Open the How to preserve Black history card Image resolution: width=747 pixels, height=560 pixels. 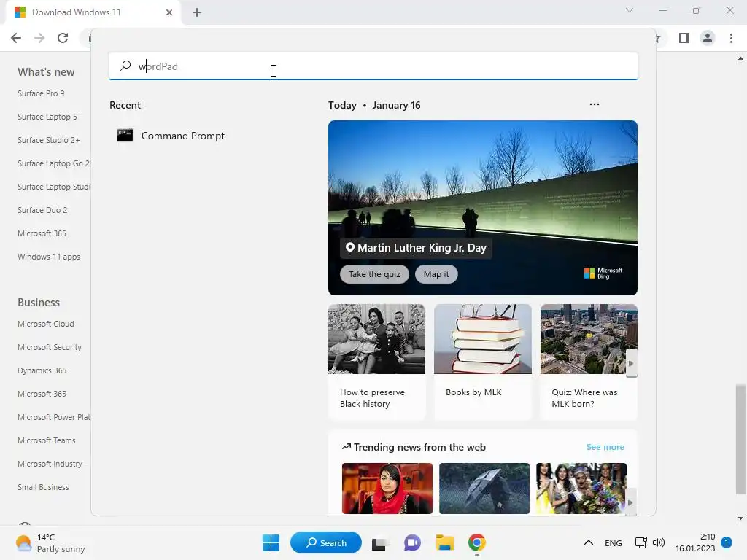pyautogui.click(x=376, y=362)
